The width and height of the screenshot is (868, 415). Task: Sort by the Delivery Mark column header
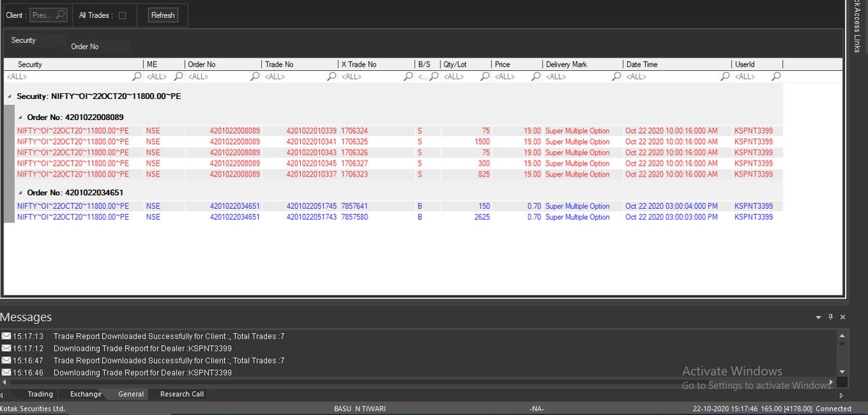pos(582,64)
